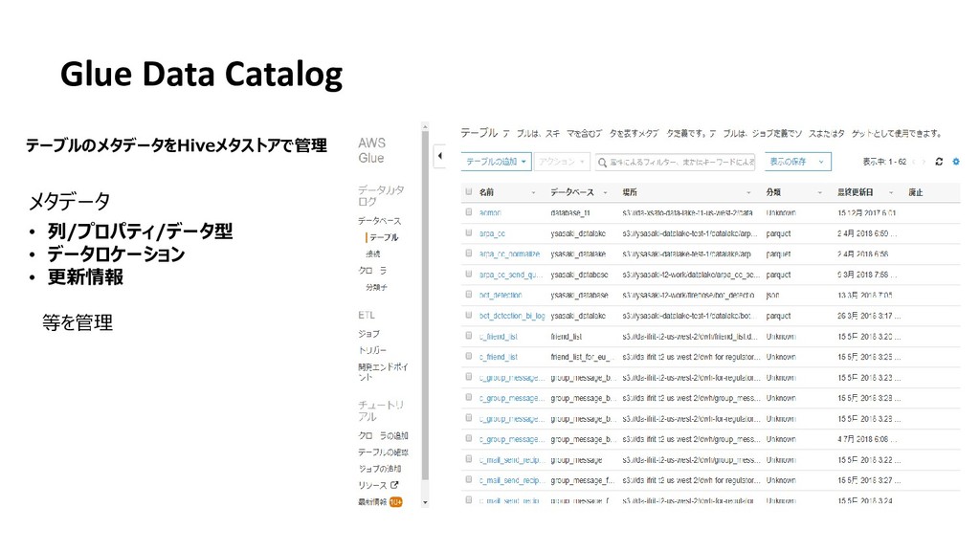This screenshot has width=980, height=551.
Task: Click the external-link icon next to リソース
Action: 394,485
